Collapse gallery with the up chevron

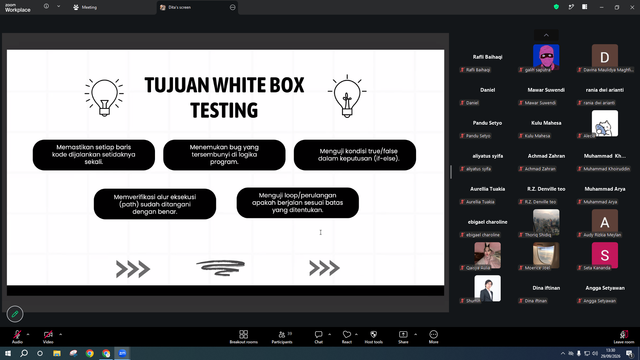coord(546,35)
